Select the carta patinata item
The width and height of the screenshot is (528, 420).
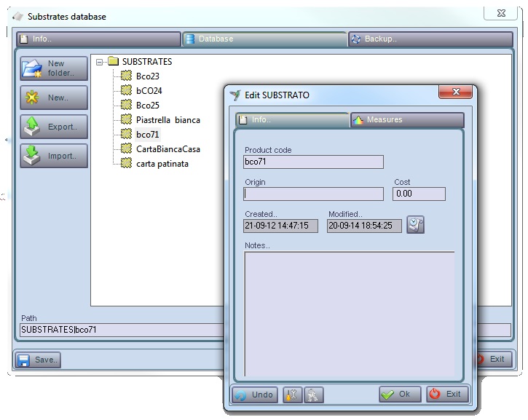(162, 164)
